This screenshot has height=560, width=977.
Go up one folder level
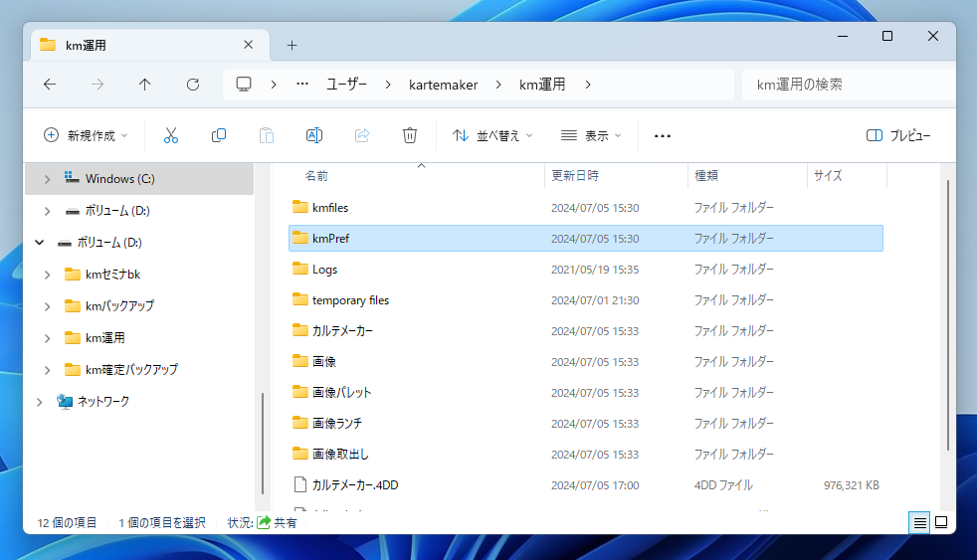[x=145, y=85]
